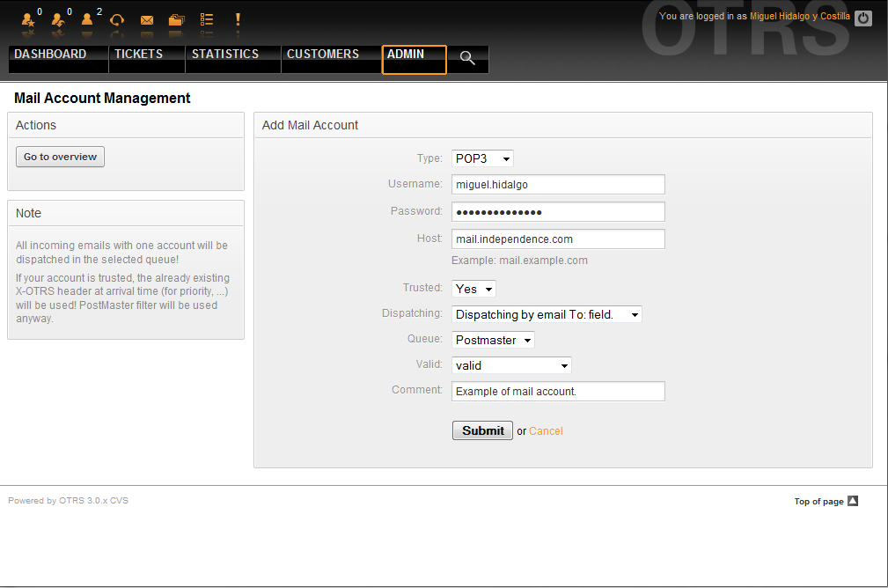
Task: Click the list icon in top toolbar
Action: (x=207, y=19)
